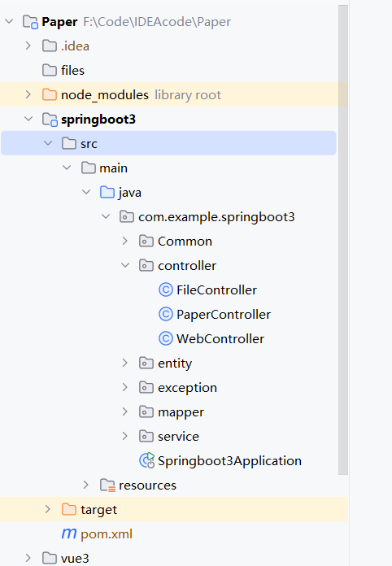Click the Springboot3Application run class icon
The image size is (392, 566).
(147, 460)
